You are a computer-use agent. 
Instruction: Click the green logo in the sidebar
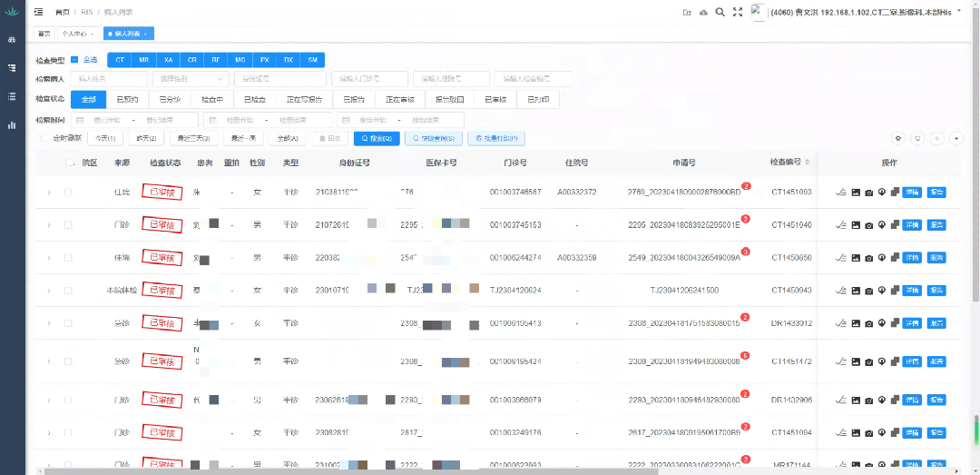pyautogui.click(x=12, y=12)
